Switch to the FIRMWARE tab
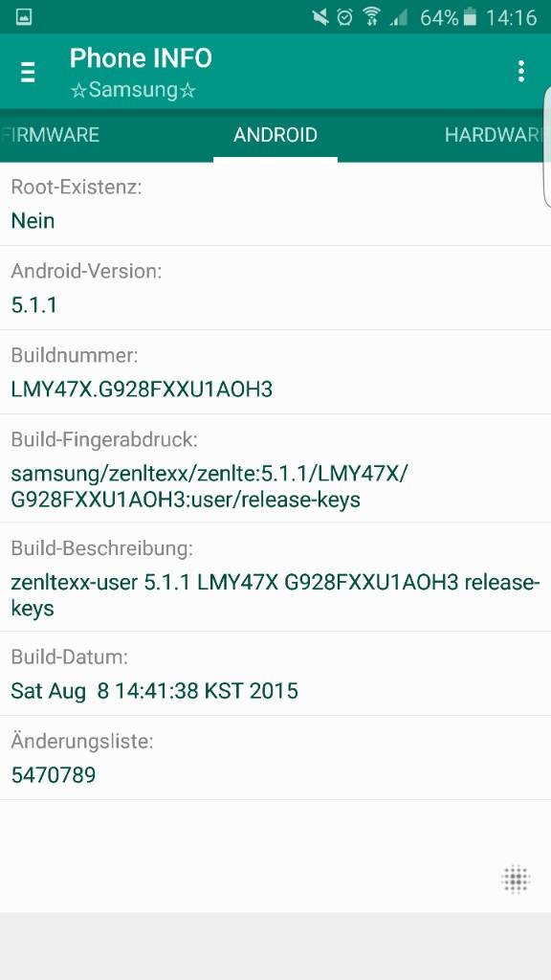The width and height of the screenshot is (551, 980). click(50, 135)
